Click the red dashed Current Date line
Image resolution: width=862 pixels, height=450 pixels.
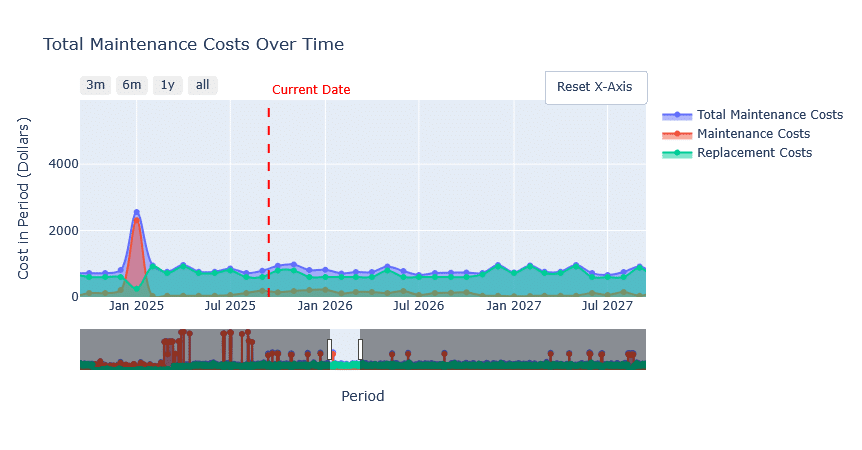[x=269, y=200]
